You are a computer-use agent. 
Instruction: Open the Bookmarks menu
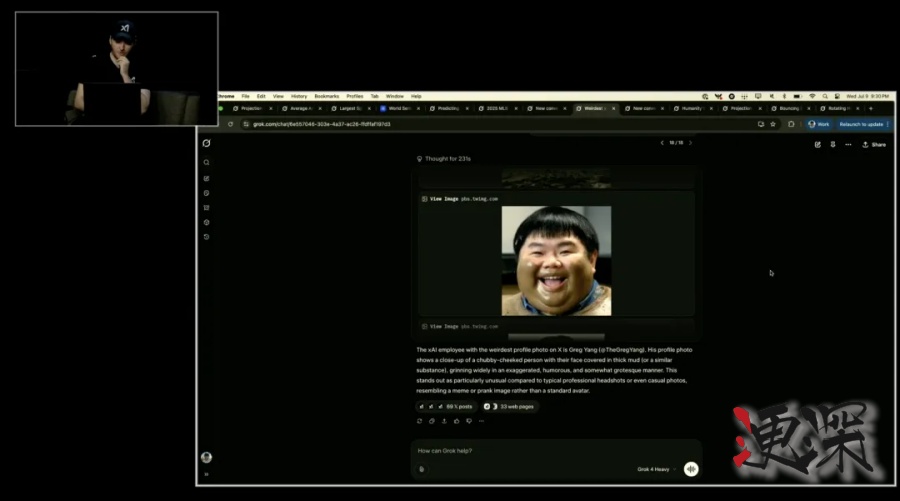click(327, 96)
